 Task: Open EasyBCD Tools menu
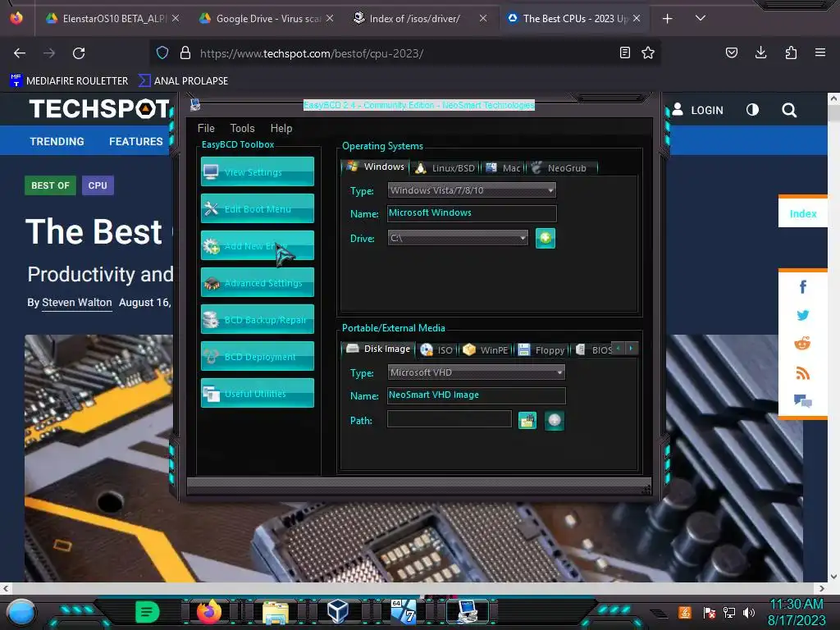point(242,128)
